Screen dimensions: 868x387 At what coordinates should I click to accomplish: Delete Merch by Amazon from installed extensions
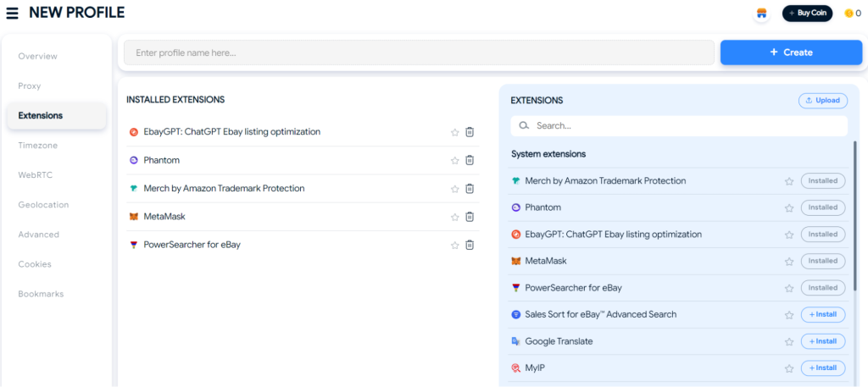point(470,189)
